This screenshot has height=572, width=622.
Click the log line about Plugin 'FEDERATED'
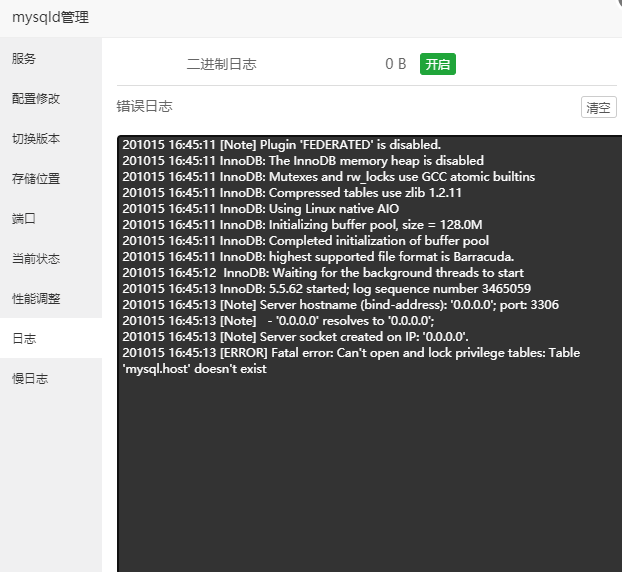point(281,145)
